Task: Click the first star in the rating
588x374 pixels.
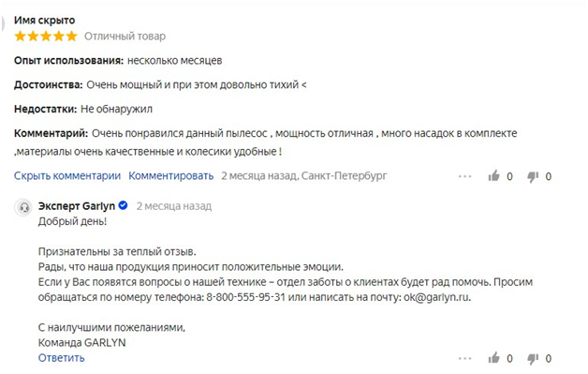Action: [21, 36]
